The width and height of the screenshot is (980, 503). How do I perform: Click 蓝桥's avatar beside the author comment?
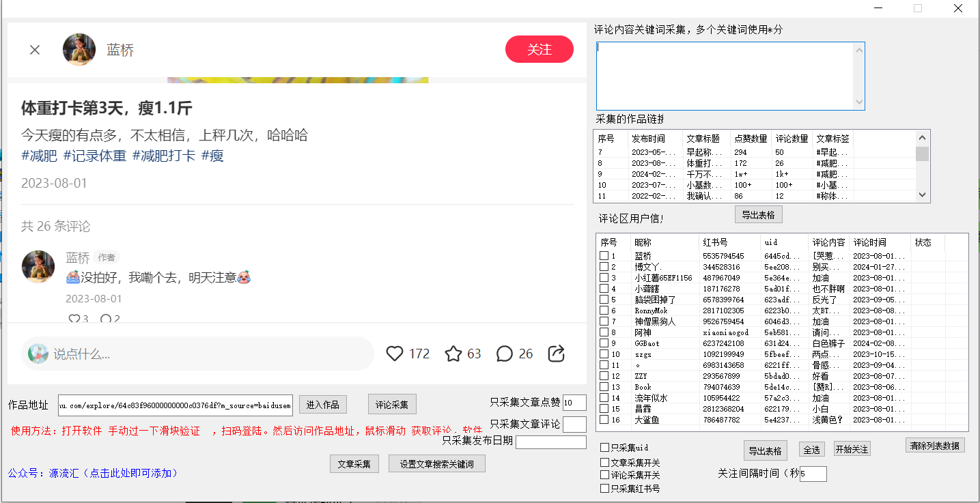coord(38,267)
